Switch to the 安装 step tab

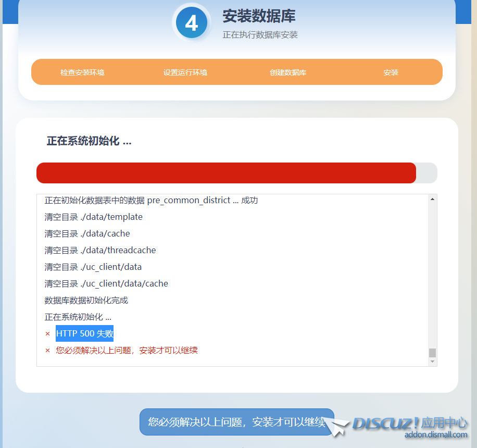(391, 72)
